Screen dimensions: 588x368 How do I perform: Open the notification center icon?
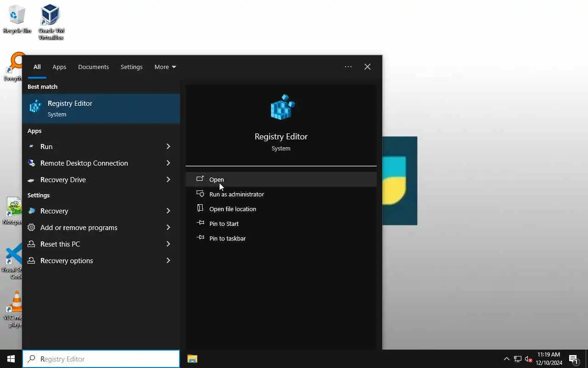(x=573, y=359)
